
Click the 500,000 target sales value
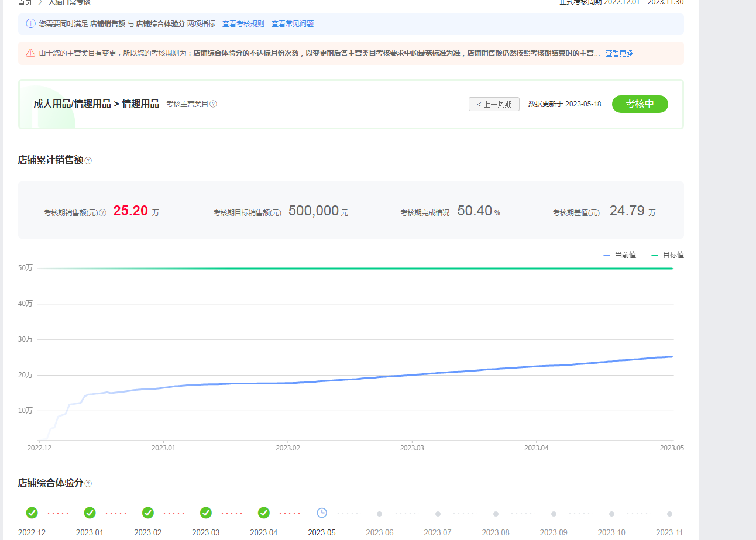(x=314, y=211)
